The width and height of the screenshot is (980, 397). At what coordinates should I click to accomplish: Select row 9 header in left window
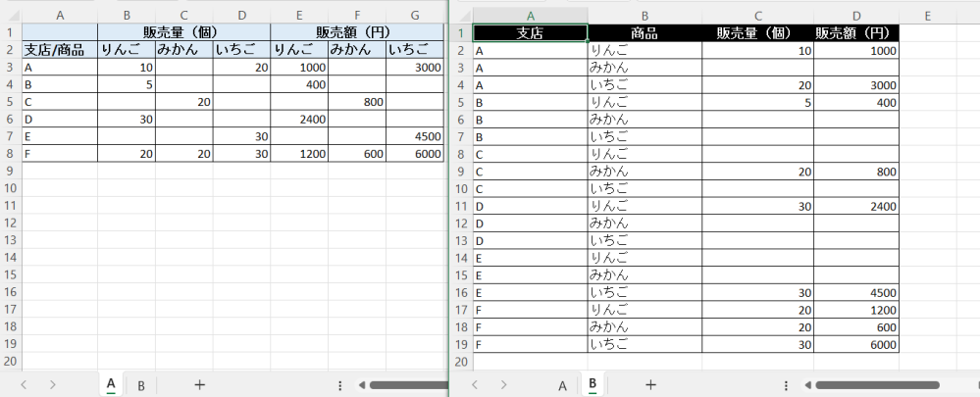point(11,171)
